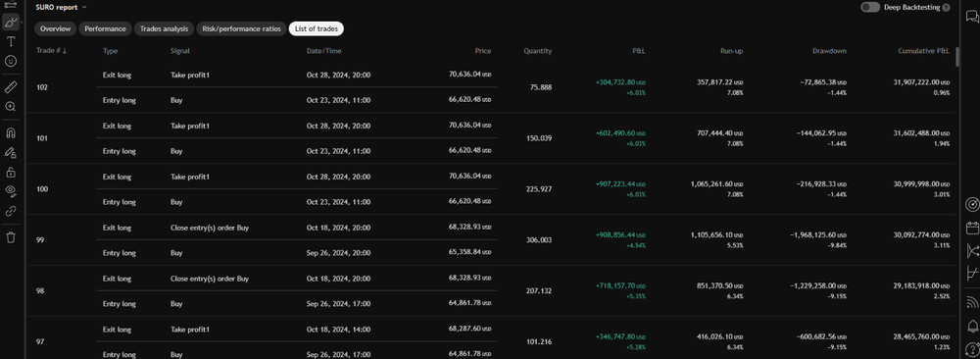This screenshot has height=359, width=980.
Task: Click the Signal column header
Action: pos(180,51)
